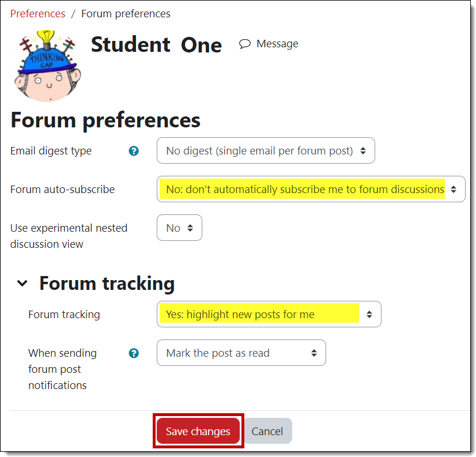This screenshot has width=476, height=457.
Task: Open the Email digest type dropdown
Action: [266, 150]
